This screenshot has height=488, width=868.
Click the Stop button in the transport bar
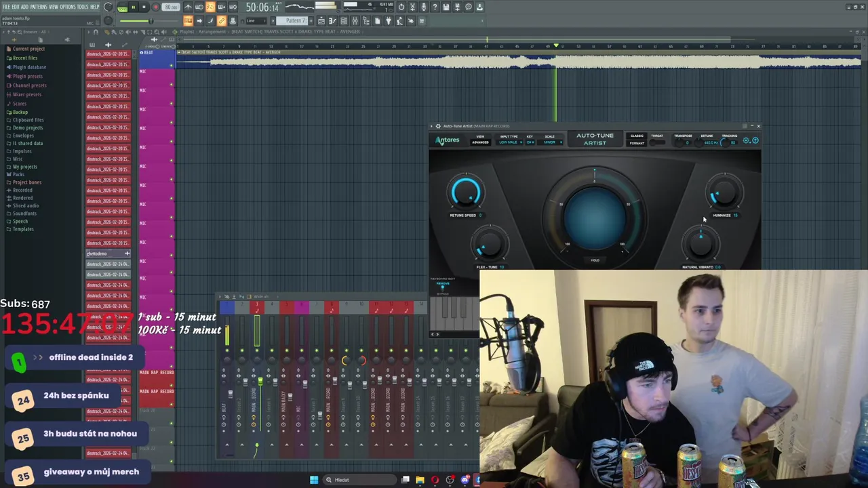(144, 7)
